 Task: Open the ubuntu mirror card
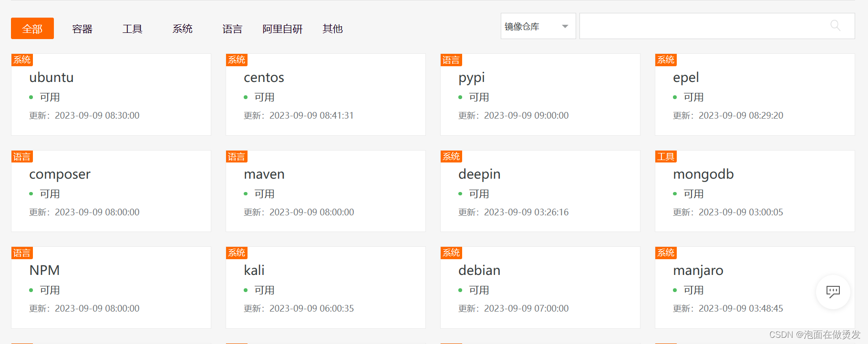point(111,94)
